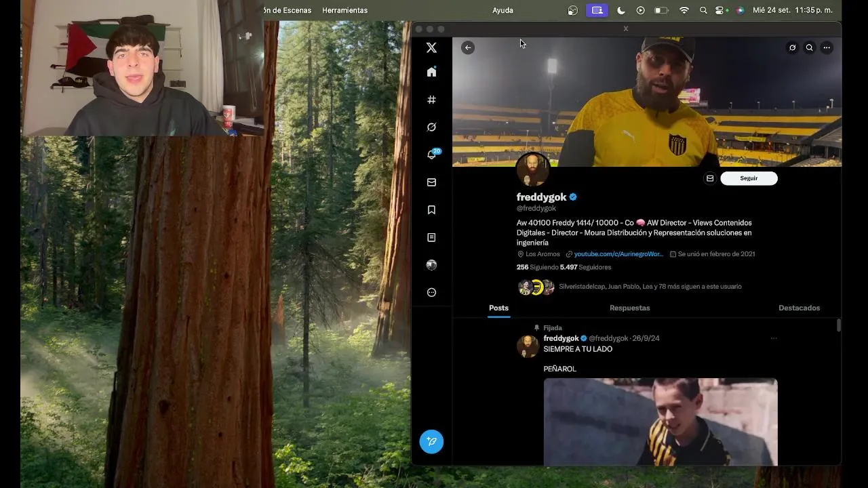Click the date and time Mié 24 set.
This screenshot has width=868, height=488.
(793, 10)
